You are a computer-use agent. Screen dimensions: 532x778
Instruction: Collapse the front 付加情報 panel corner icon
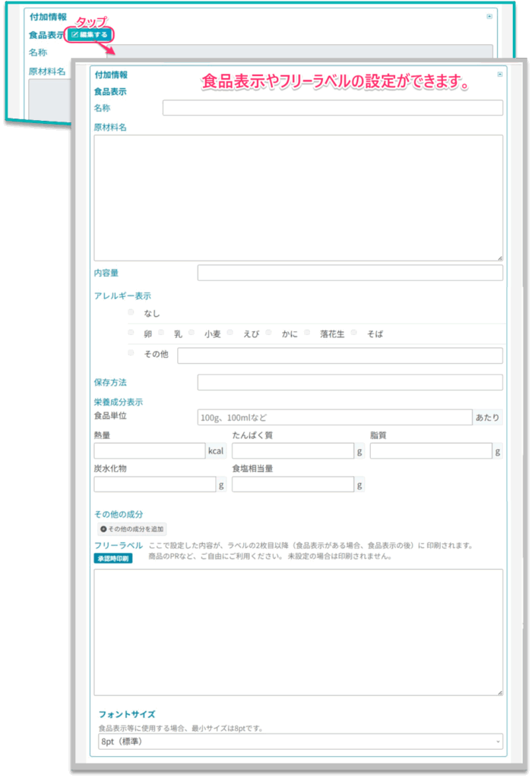(499, 74)
